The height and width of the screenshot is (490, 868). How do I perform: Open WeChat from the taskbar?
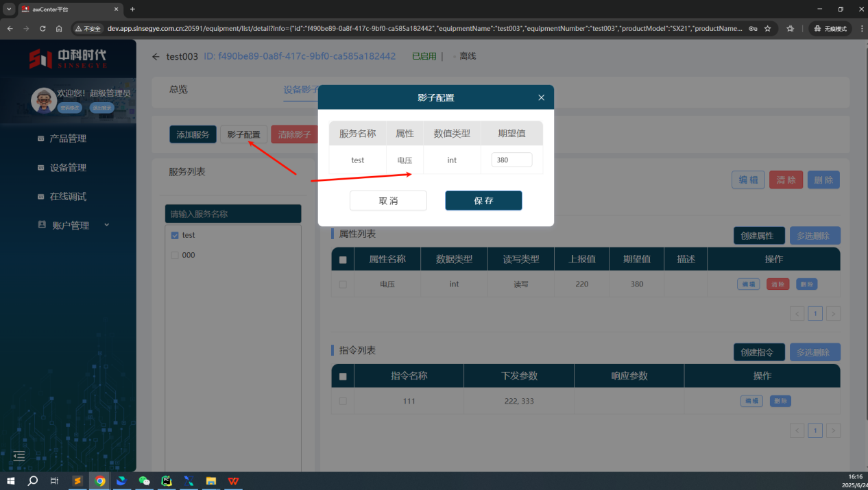(x=144, y=481)
